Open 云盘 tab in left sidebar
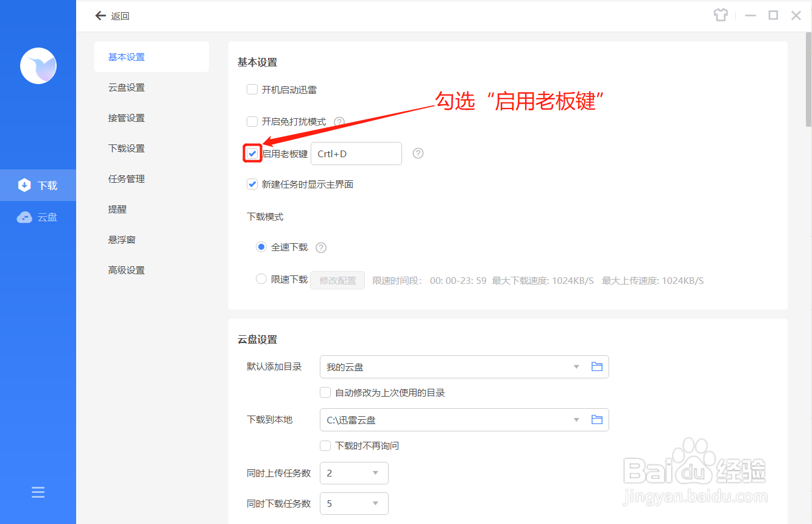The height and width of the screenshot is (524, 812). point(38,217)
